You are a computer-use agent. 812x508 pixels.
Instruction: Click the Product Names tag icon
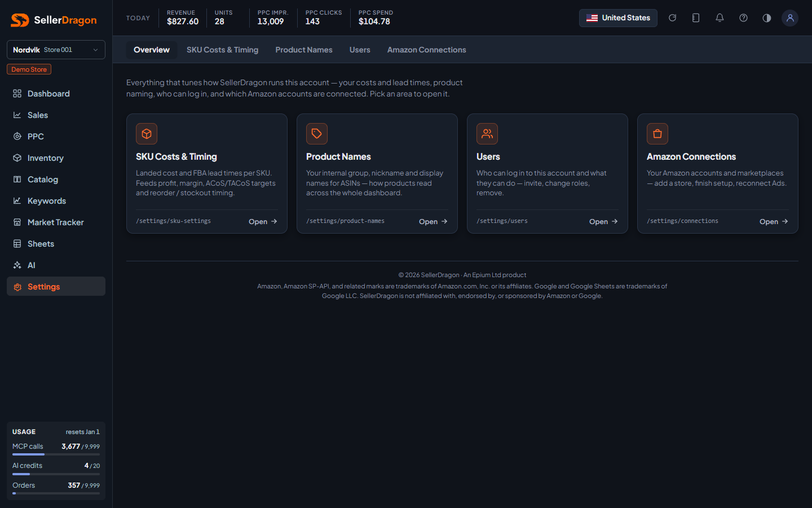317,134
